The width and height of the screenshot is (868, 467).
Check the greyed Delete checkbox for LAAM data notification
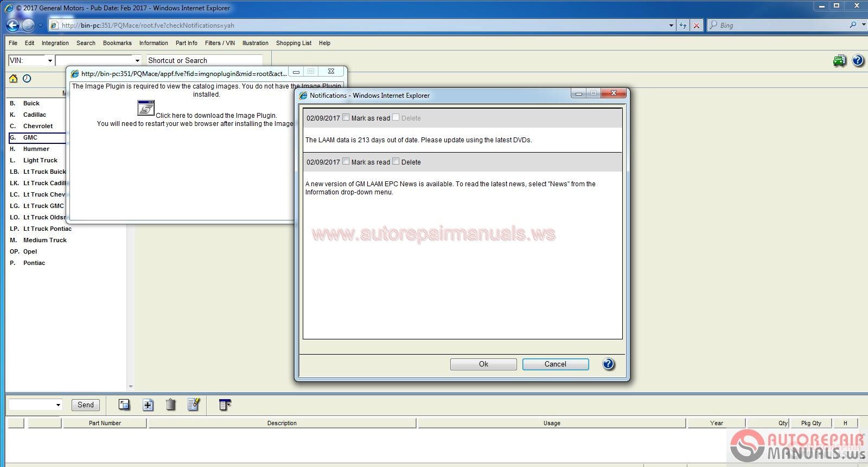(395, 117)
